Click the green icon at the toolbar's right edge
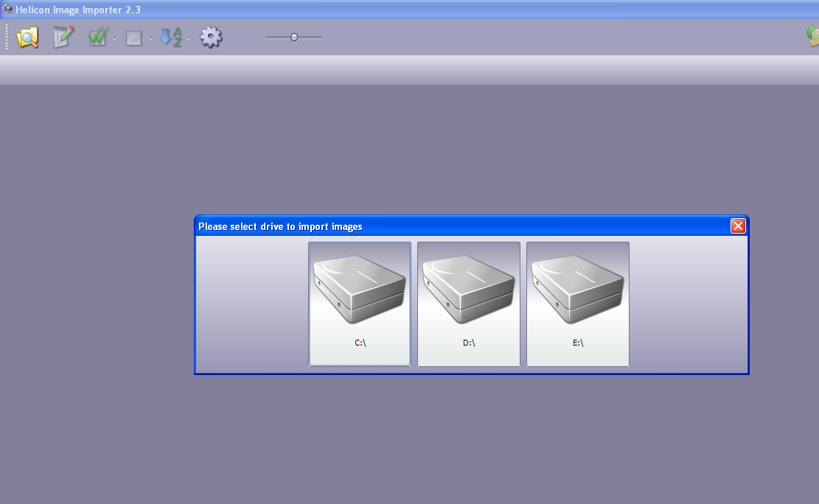Screen dimensions: 819x504 (x=813, y=37)
